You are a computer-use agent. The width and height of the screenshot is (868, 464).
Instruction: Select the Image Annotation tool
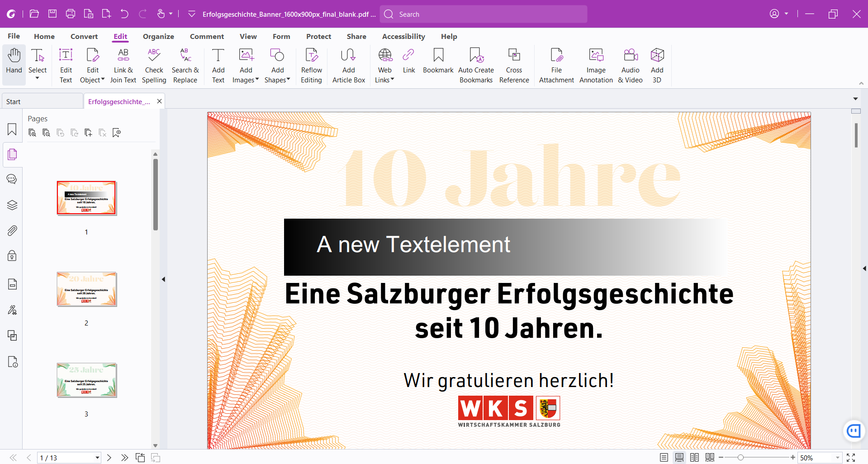[596, 65]
